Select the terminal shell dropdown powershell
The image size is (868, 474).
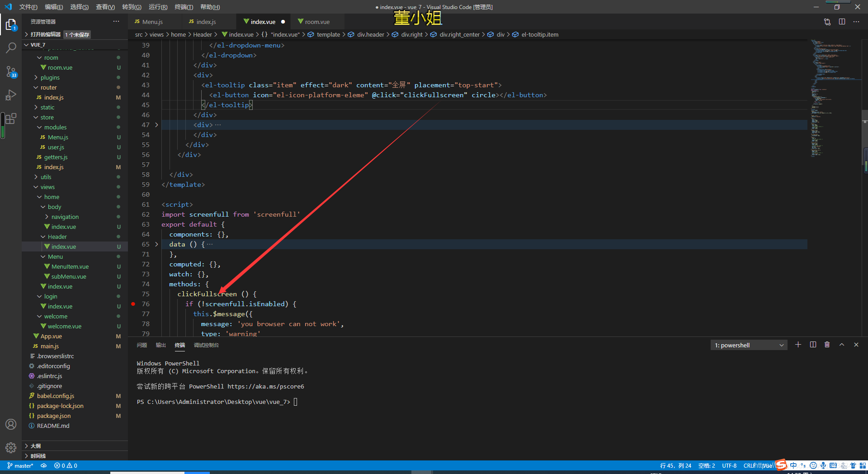point(749,345)
